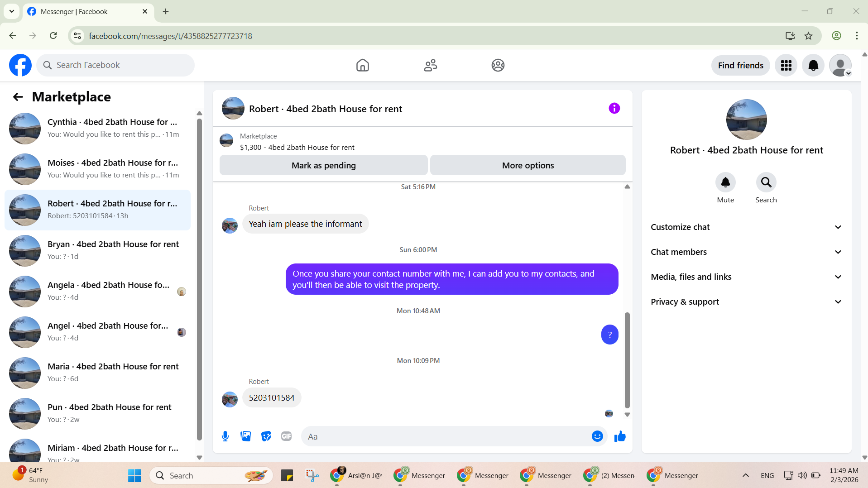Choose a sticker to send
This screenshot has width=868, height=488.
coord(266,436)
